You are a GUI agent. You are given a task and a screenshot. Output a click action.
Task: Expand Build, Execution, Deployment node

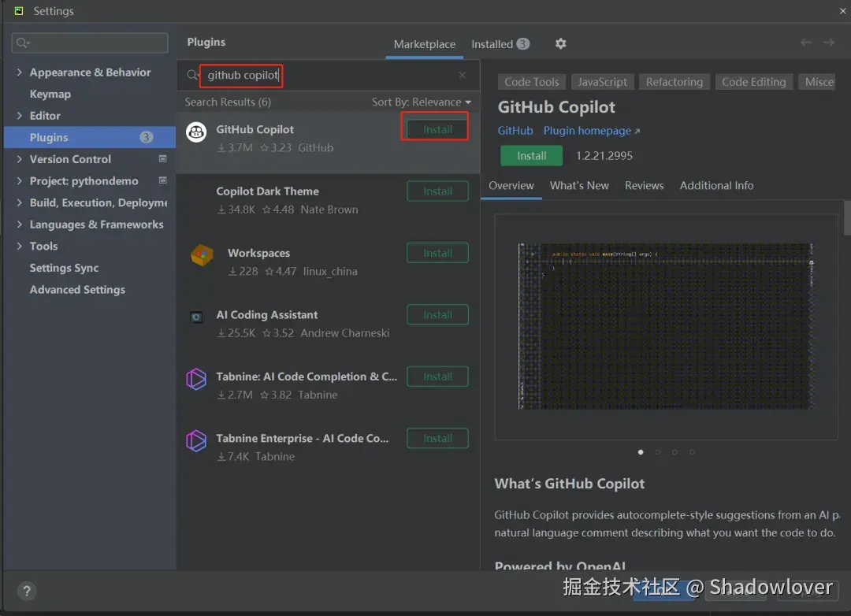pos(20,202)
